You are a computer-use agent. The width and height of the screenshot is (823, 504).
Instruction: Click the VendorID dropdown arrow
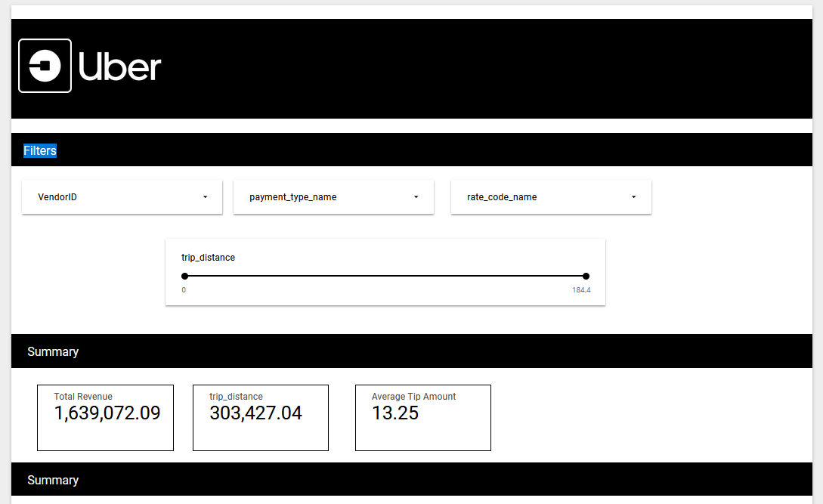[206, 197]
